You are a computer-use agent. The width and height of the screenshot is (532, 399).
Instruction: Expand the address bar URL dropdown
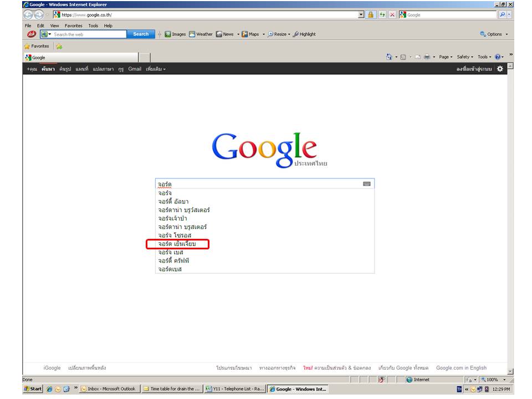(x=361, y=15)
